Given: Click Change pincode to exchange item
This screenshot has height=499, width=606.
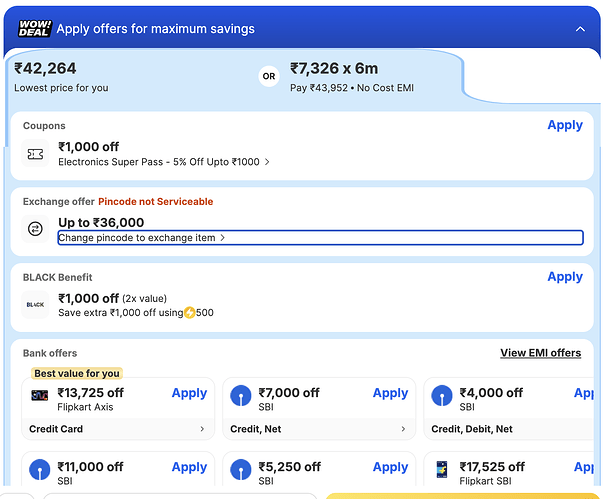Looking at the screenshot, I should coord(141,238).
